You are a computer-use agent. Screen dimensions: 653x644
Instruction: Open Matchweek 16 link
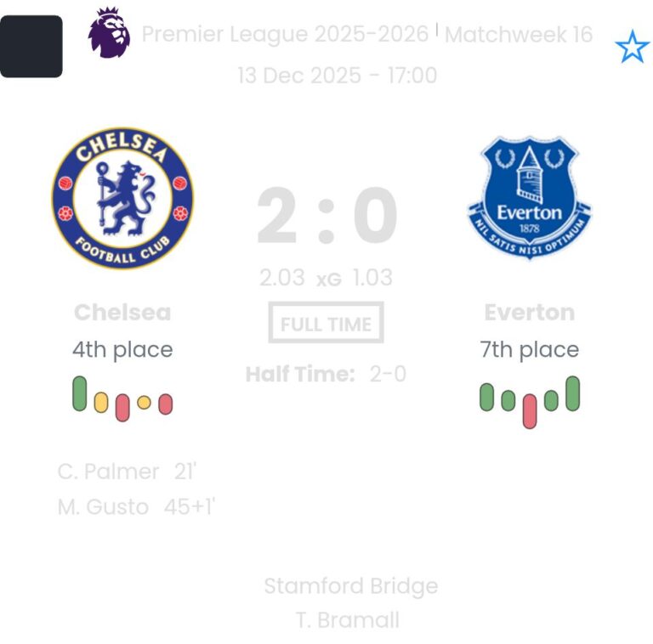coord(519,34)
